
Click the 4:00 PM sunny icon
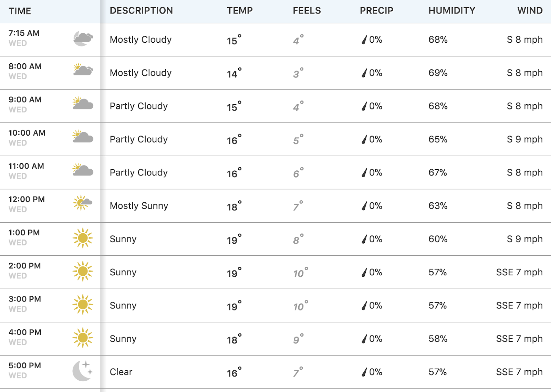[83, 338]
